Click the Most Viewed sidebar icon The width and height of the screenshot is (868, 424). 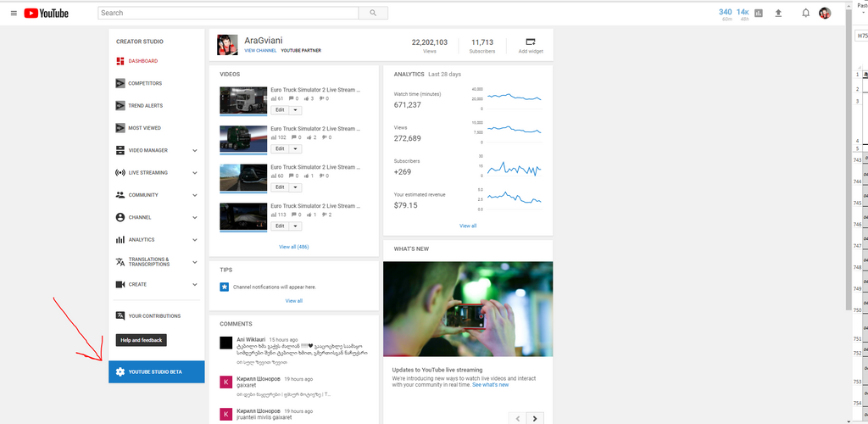(x=120, y=128)
